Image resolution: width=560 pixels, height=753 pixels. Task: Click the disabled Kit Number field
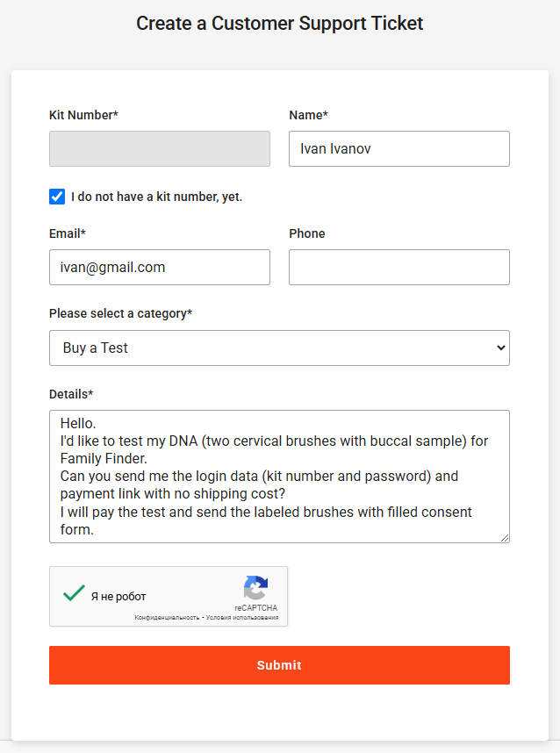pos(160,149)
